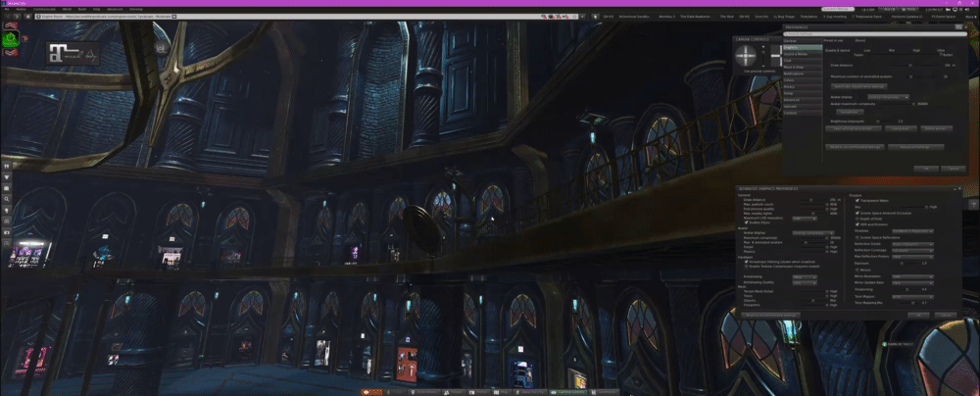Open Shadows dropdown
The image size is (980, 396).
coord(912,231)
